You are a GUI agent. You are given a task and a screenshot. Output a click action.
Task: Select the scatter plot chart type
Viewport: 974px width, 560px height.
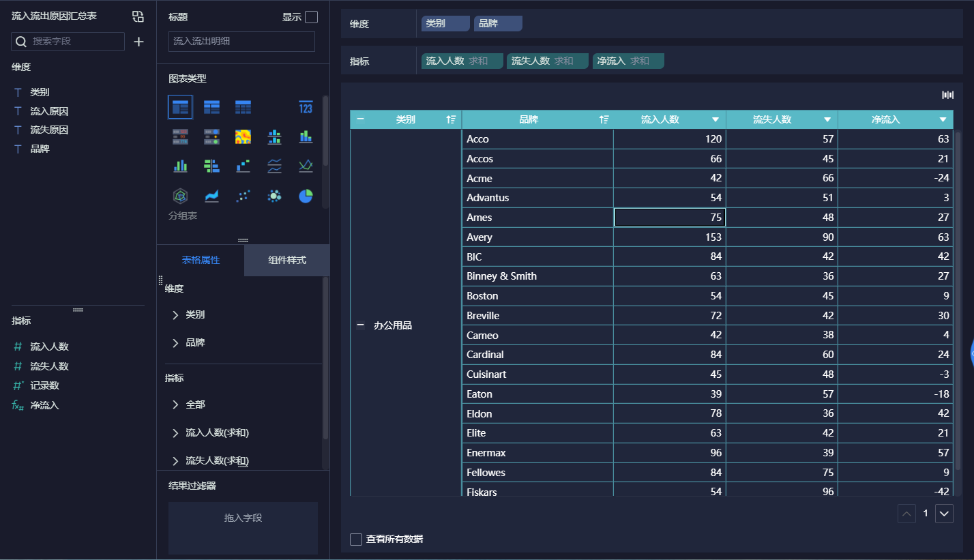243,196
